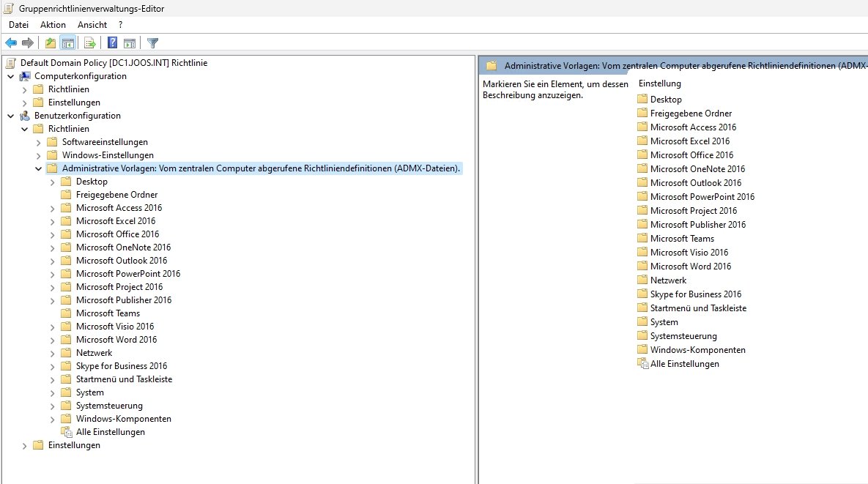The image size is (868, 484).
Task: Collapse the Computerkonfiguration node
Action: click(10, 76)
